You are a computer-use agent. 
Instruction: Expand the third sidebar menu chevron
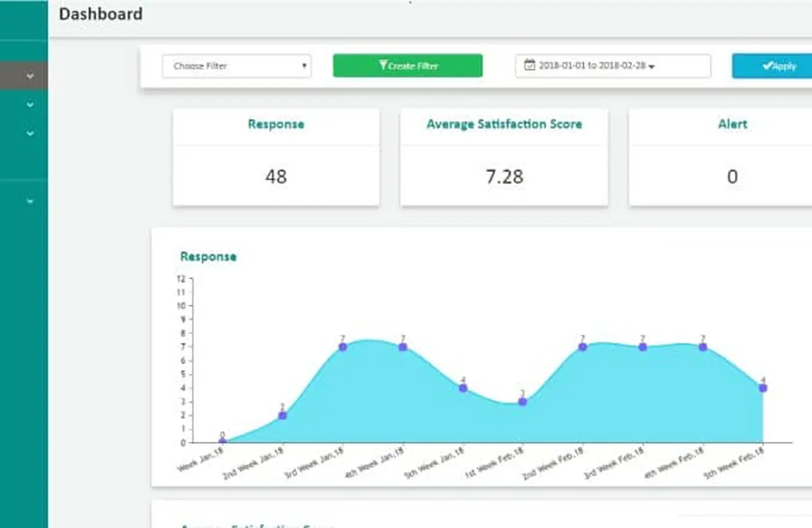30,133
